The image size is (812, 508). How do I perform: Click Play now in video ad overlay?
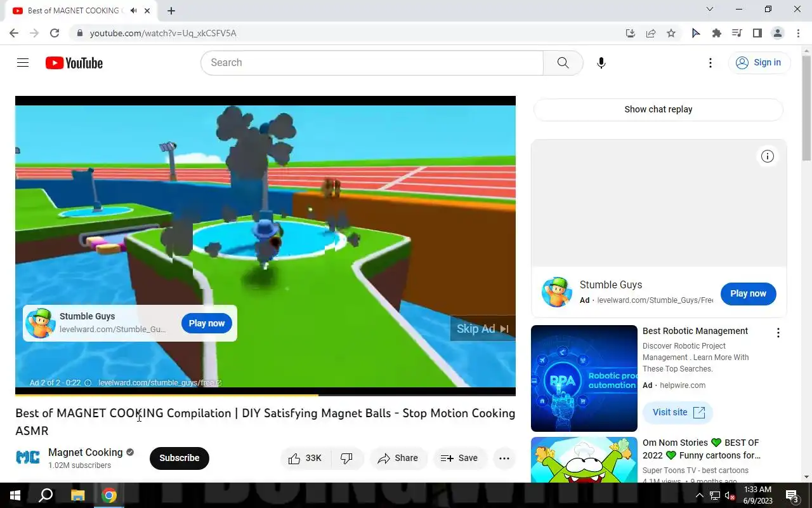point(207,323)
